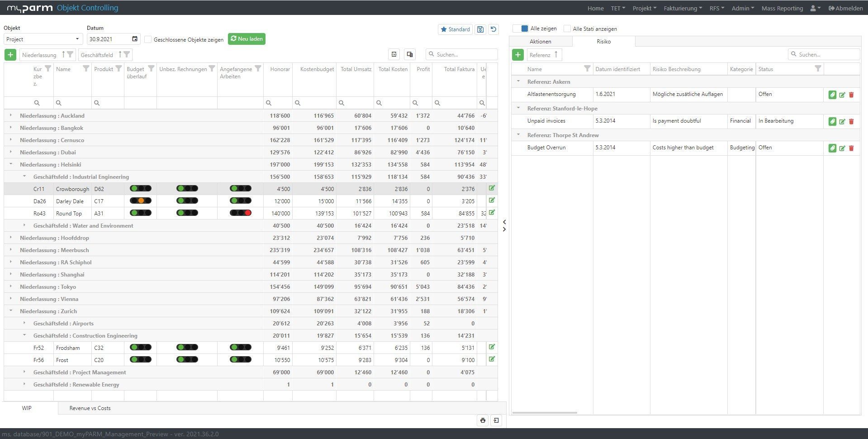Click the copy columns icon next to Excel export
868x439 pixels.
[x=409, y=54]
